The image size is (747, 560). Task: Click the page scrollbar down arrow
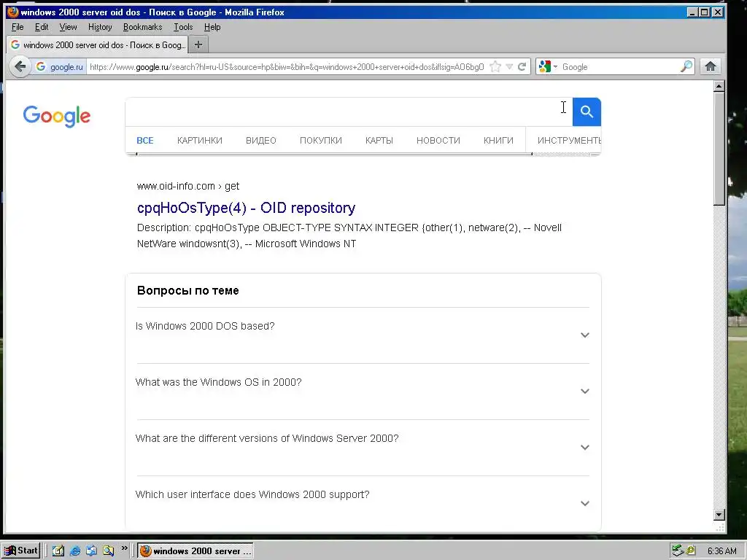pos(719,514)
